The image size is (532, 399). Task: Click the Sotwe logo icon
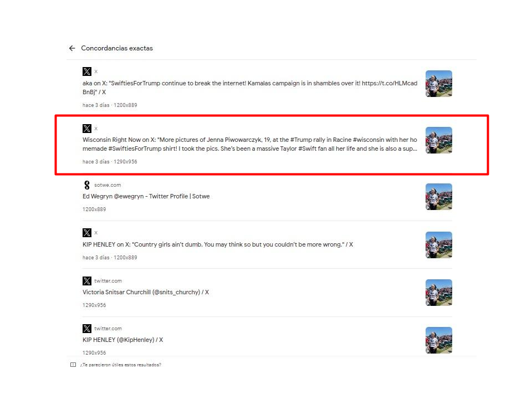tap(87, 185)
